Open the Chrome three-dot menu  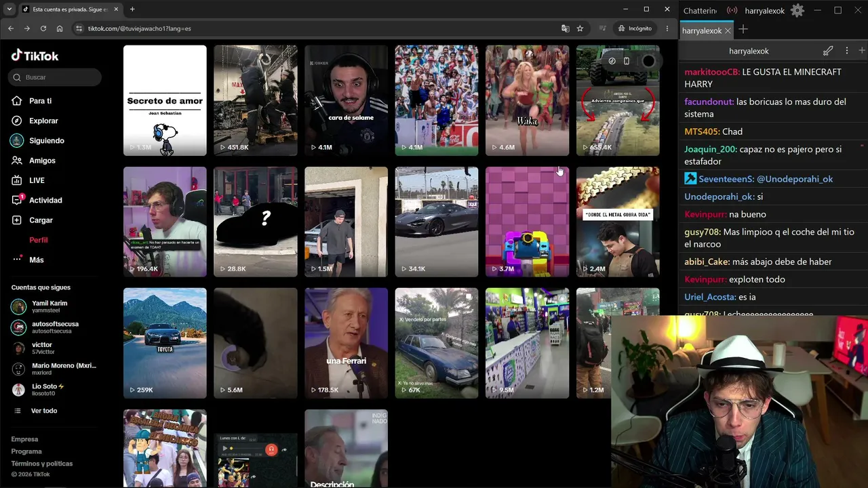pyautogui.click(x=667, y=28)
